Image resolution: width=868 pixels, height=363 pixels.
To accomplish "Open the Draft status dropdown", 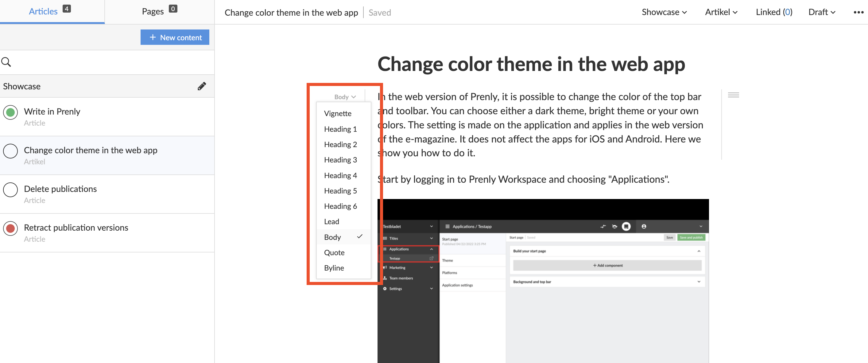I will tap(821, 12).
